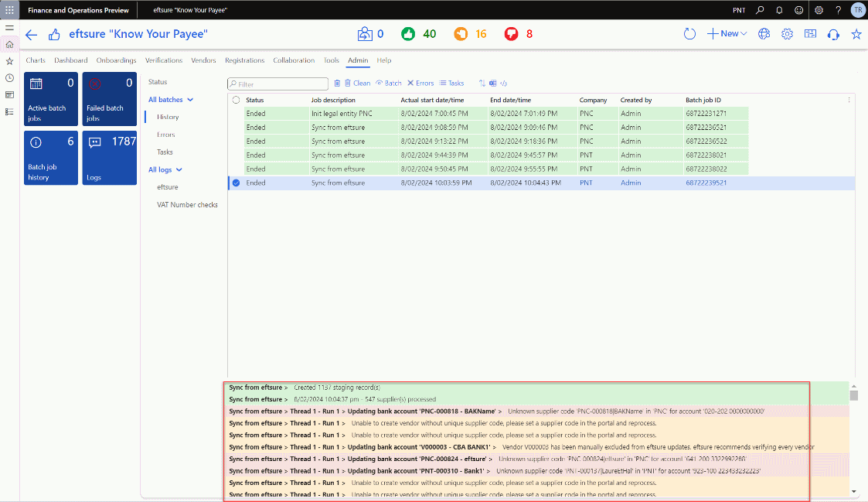Open feedback smiley icon

pos(798,10)
